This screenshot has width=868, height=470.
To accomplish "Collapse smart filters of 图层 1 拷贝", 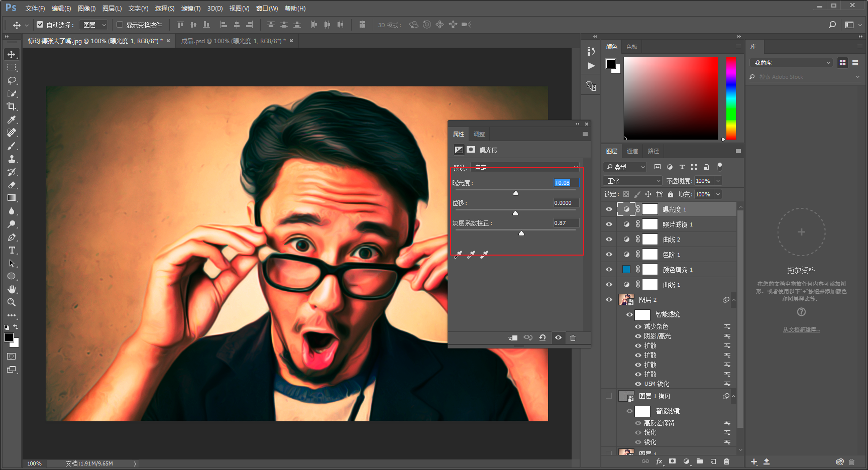I will coord(733,396).
